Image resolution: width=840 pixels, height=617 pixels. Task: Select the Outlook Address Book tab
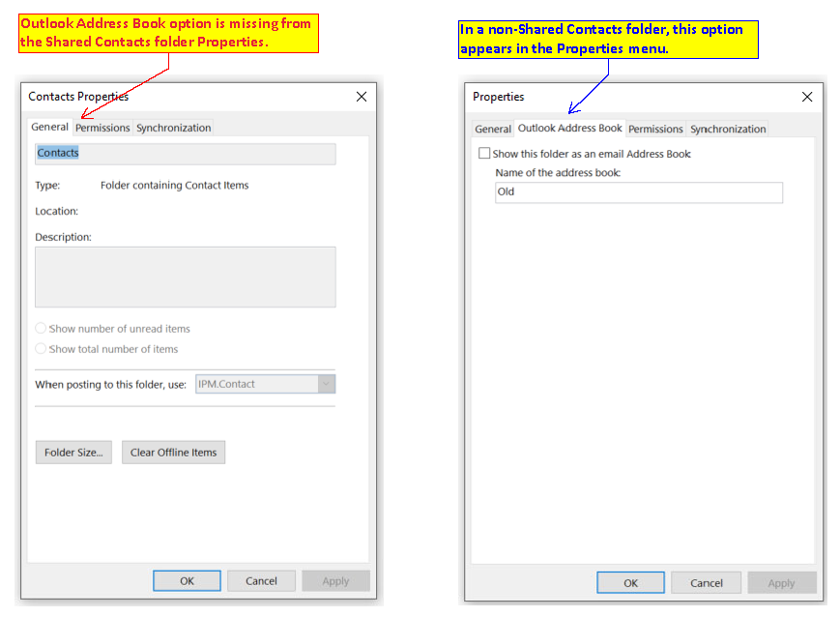point(569,128)
